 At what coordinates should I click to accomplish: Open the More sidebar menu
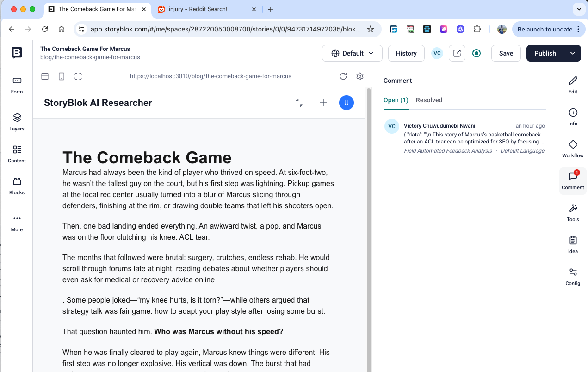click(x=17, y=223)
